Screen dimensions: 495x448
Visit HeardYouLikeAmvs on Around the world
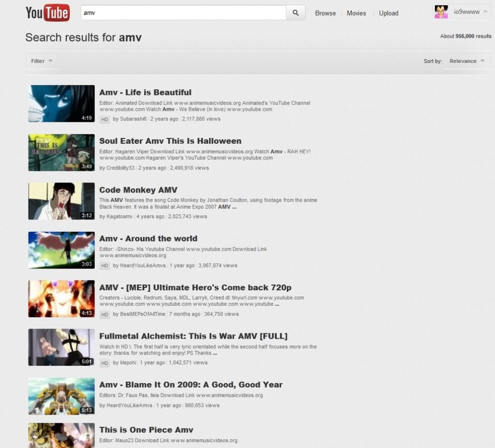pyautogui.click(x=143, y=266)
